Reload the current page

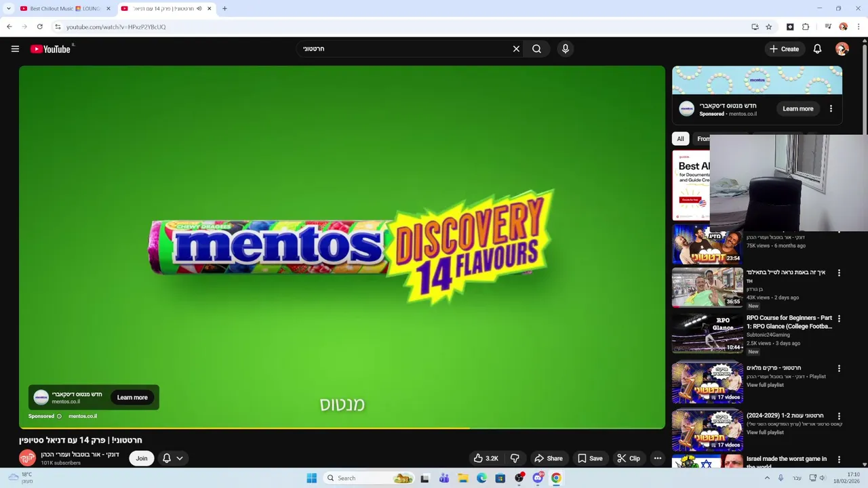[x=40, y=27]
